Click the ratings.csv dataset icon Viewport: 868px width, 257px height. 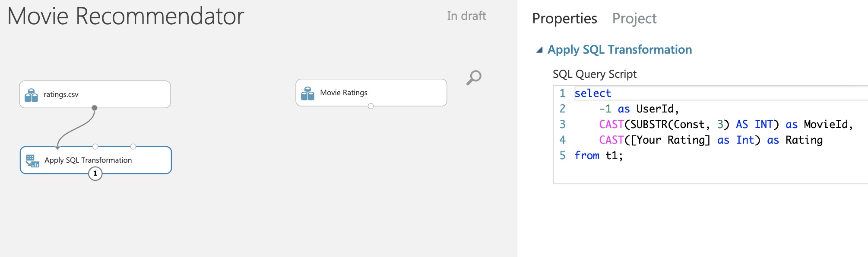[x=31, y=95]
